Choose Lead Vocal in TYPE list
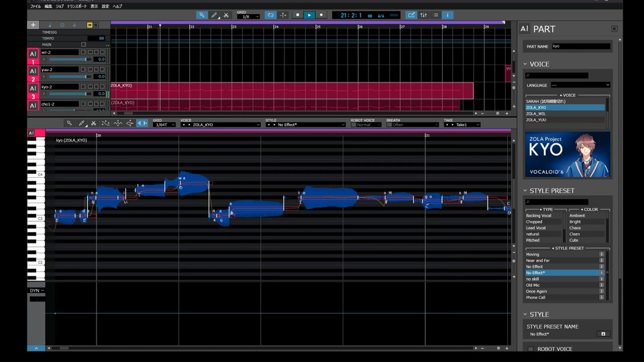This screenshot has width=644, height=362. [x=543, y=228]
